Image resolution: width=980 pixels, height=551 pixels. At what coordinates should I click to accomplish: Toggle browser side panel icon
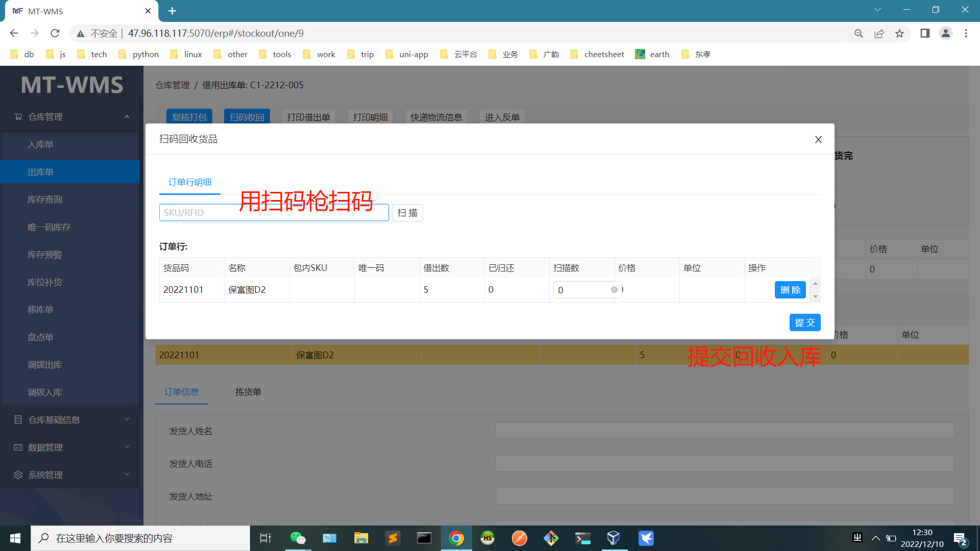pyautogui.click(x=925, y=33)
